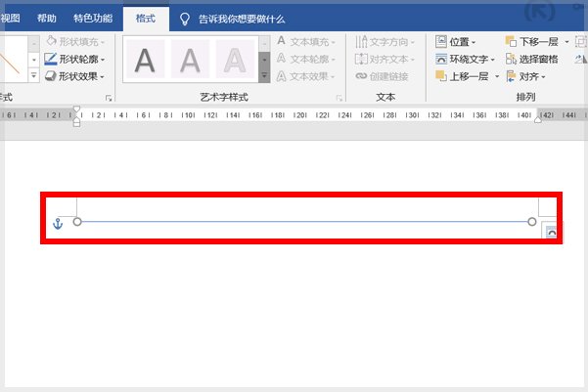Image resolution: width=588 pixels, height=392 pixels.
Task: Expand the WordArt styles gallery
Action: [x=264, y=76]
